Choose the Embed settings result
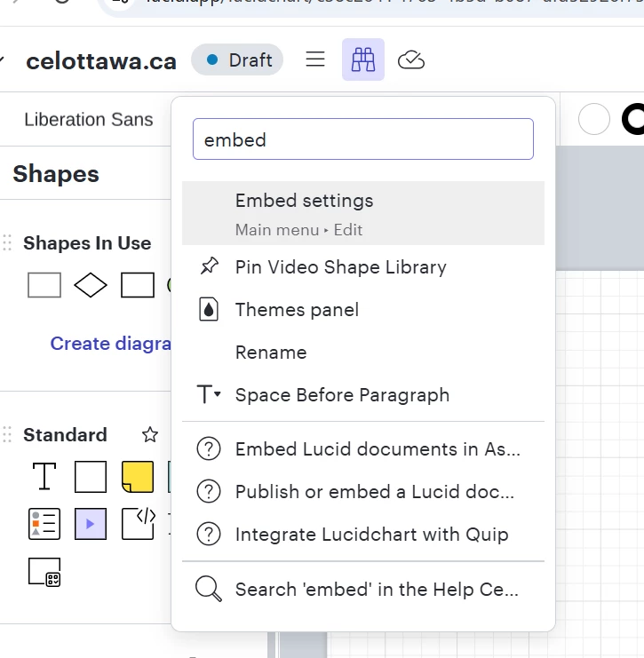The image size is (644, 658). [x=363, y=213]
